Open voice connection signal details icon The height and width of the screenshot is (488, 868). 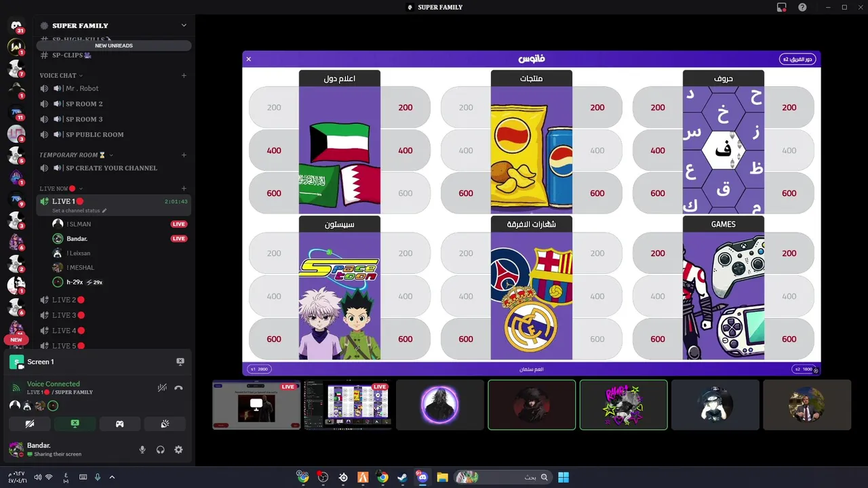16,388
